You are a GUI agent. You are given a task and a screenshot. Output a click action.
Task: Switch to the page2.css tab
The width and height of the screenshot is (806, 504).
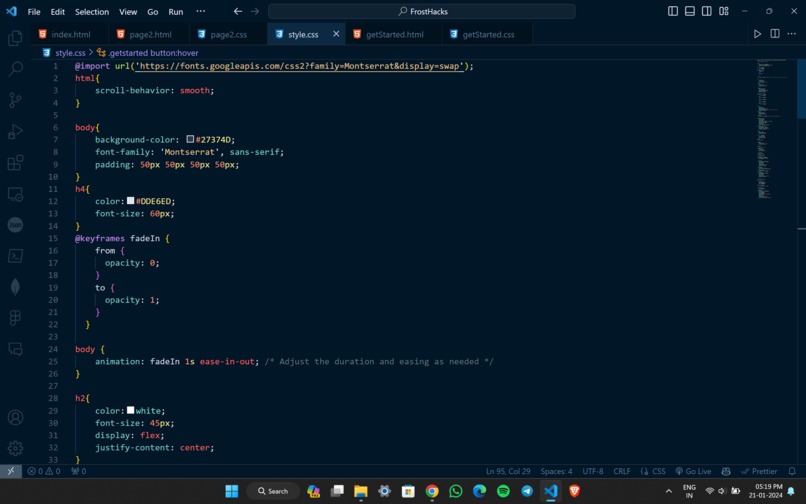[228, 34]
